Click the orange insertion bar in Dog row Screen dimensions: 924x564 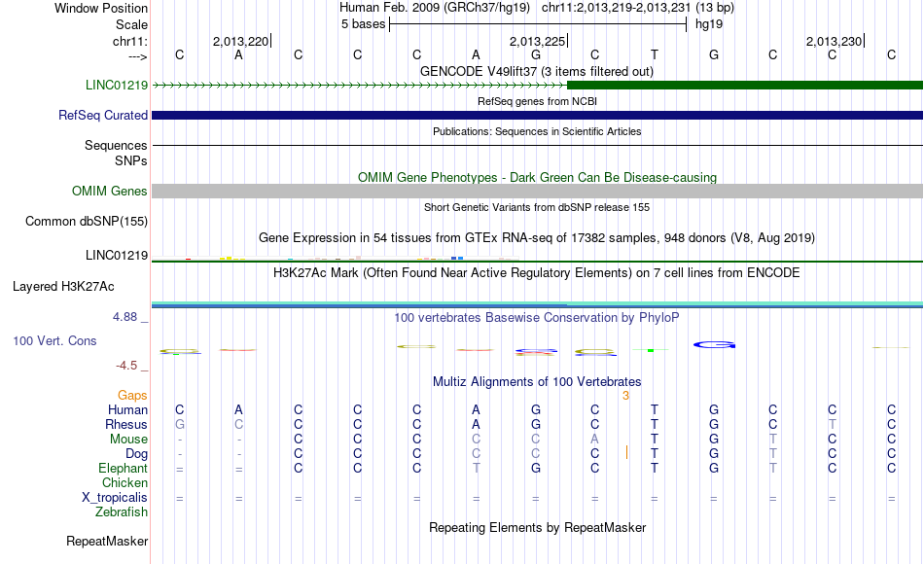click(x=626, y=452)
